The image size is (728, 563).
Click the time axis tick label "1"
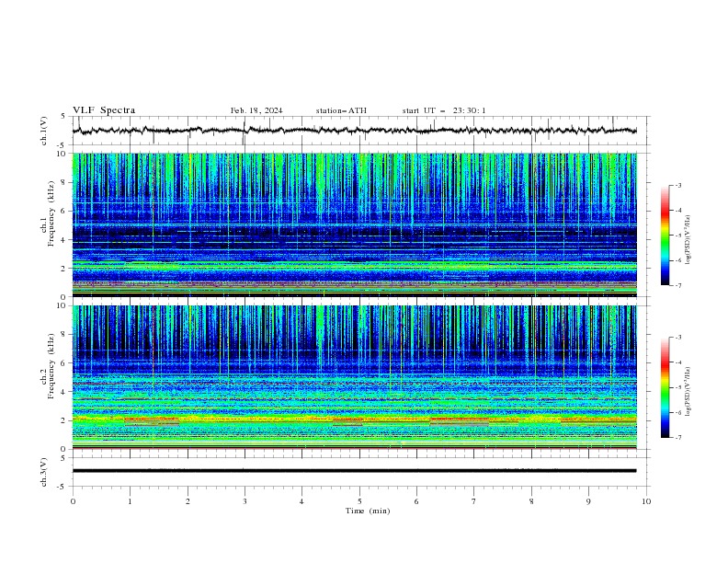[x=130, y=501]
